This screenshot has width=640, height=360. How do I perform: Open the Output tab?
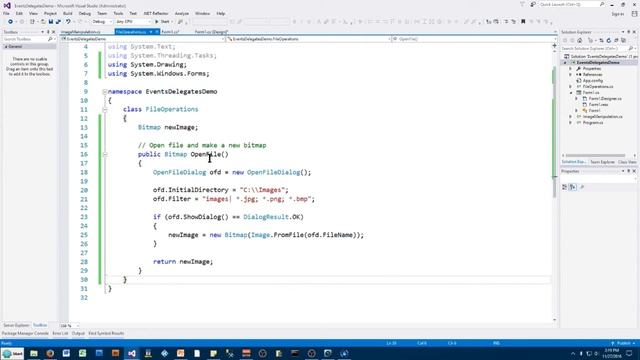tap(78, 333)
